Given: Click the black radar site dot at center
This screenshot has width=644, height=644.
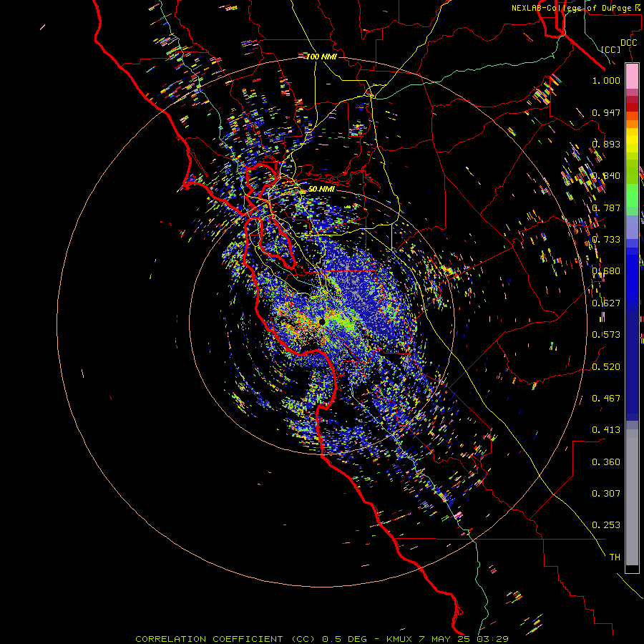Looking at the screenshot, I should point(321,322).
